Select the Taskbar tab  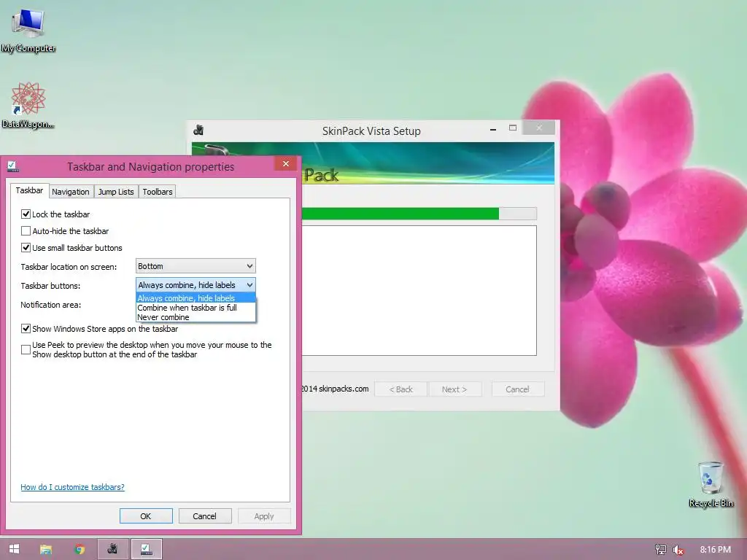(29, 190)
